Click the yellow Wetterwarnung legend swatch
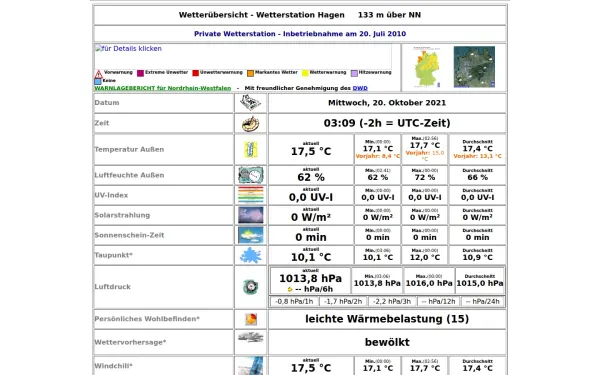Image resolution: width=600 pixels, height=375 pixels. click(x=305, y=73)
